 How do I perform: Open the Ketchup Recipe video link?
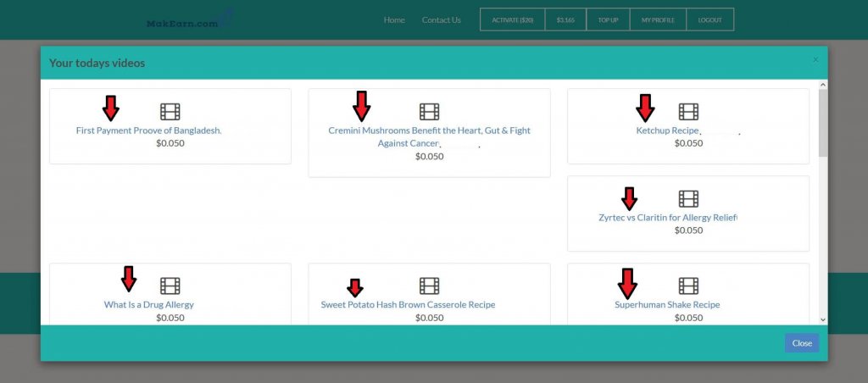pyautogui.click(x=667, y=130)
